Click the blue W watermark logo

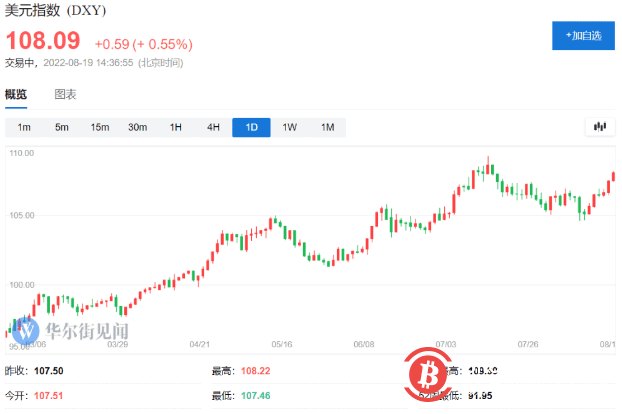[x=25, y=330]
